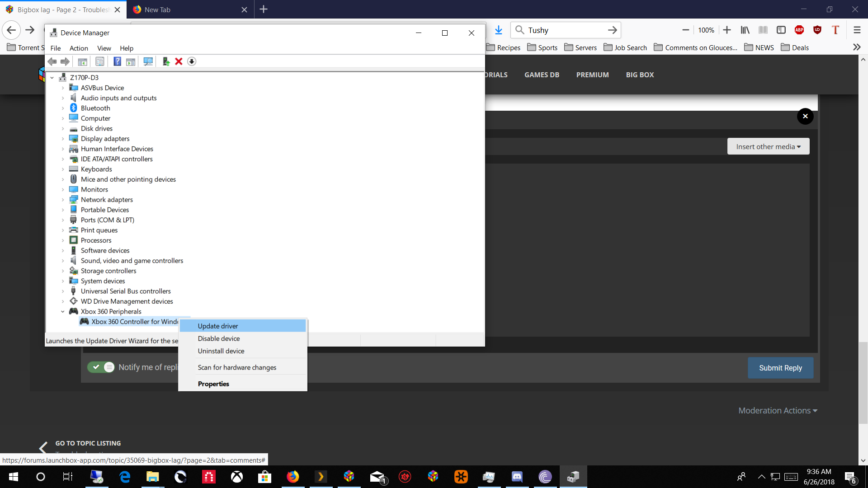Click zoom out minus icon in Firefox
The width and height of the screenshot is (868, 488).
point(685,30)
